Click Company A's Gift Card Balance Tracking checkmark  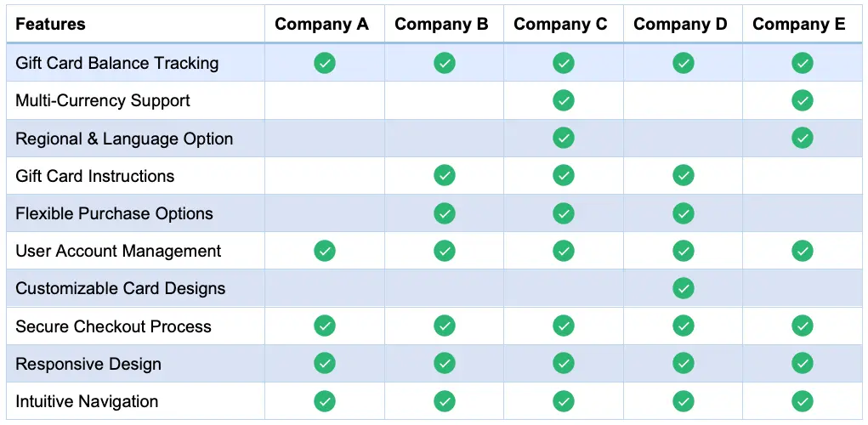(x=325, y=63)
